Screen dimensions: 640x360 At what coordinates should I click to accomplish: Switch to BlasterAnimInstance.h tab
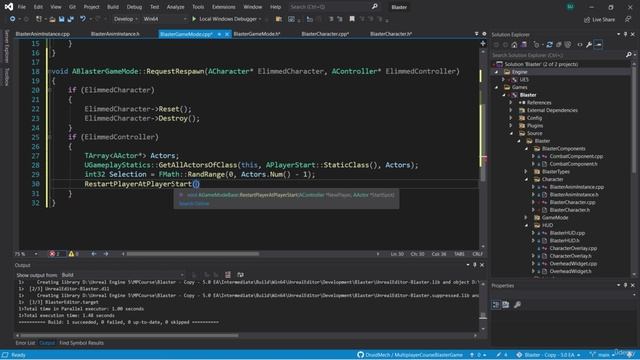point(115,34)
